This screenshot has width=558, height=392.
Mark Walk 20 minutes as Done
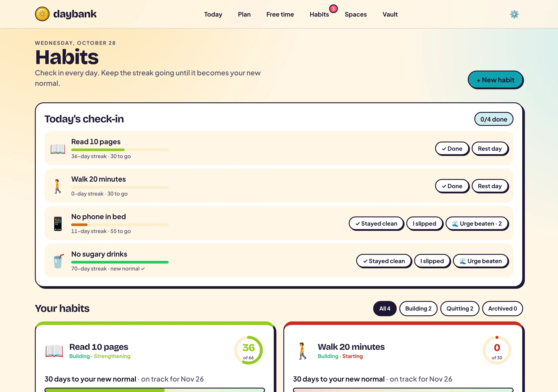(x=452, y=186)
